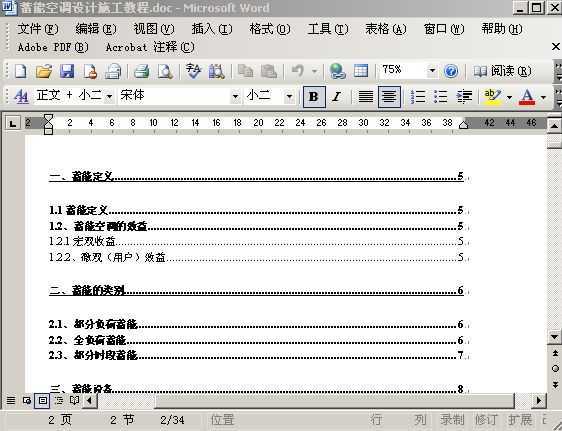The height and width of the screenshot is (431, 562).
Task: Click the tab stop type selector
Action: click(13, 124)
